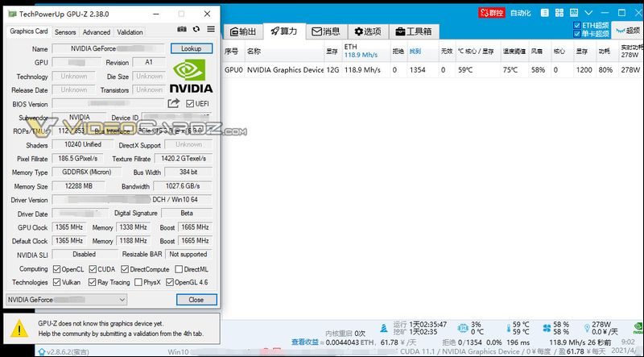
Task: Switch to the Validation tab
Action: point(130,32)
